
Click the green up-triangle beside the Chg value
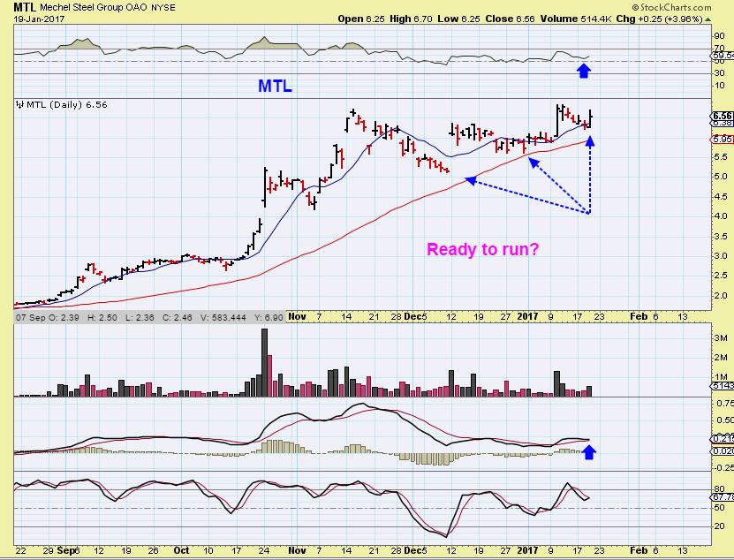708,19
